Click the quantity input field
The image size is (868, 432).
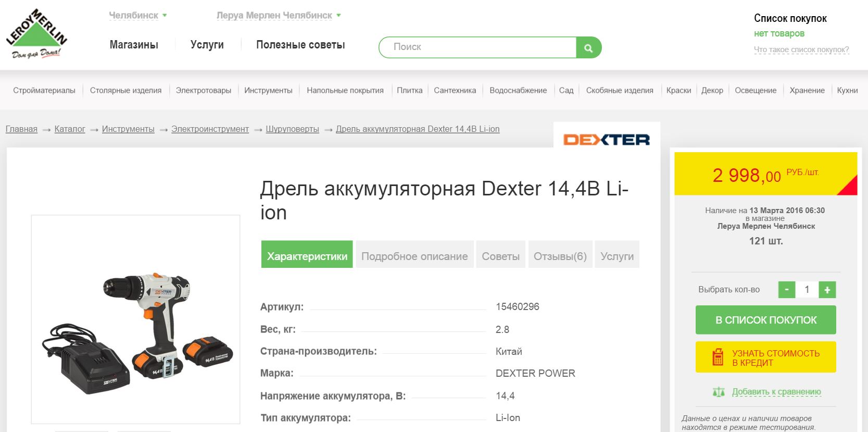click(x=807, y=290)
